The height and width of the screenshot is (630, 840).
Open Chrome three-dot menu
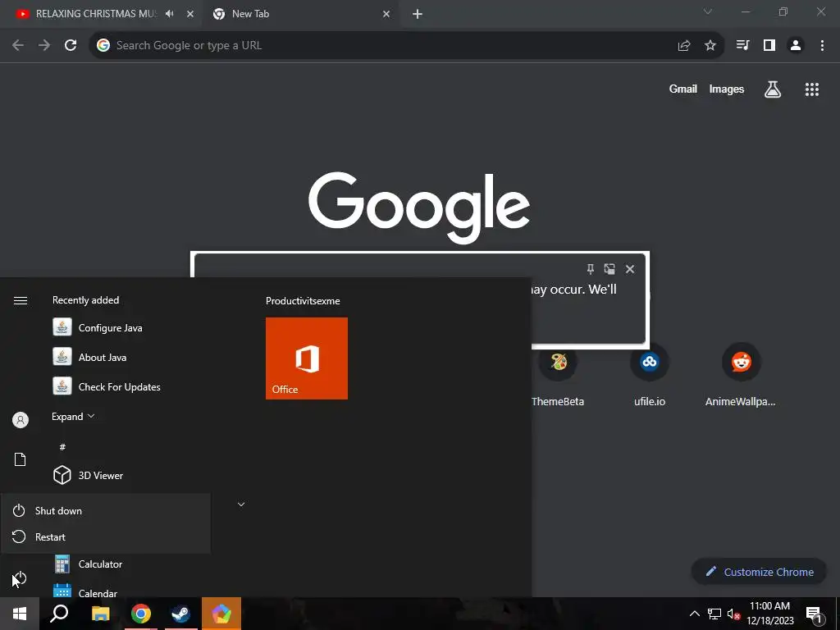pos(822,46)
